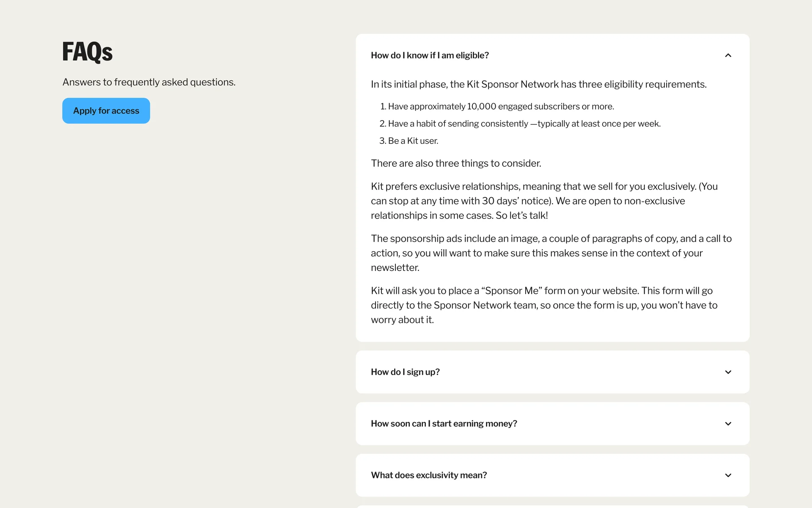This screenshot has width=812, height=508.
Task: Click the "Answers to frequently asked questions" subtitle
Action: pos(149,82)
